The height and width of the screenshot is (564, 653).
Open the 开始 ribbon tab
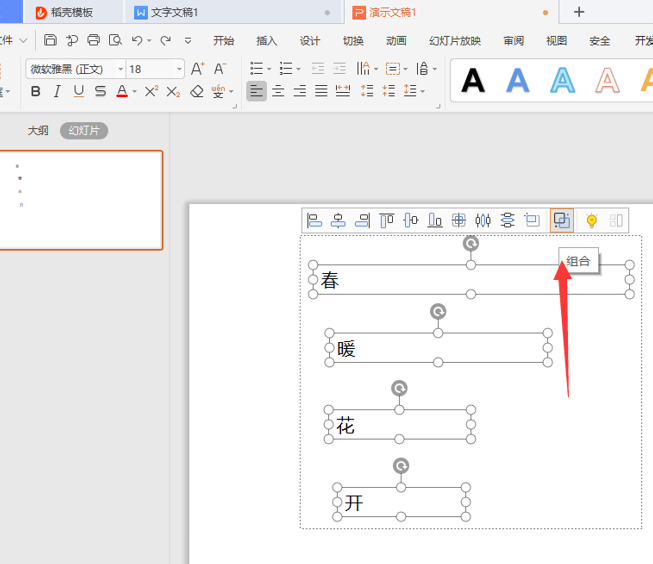click(x=224, y=41)
